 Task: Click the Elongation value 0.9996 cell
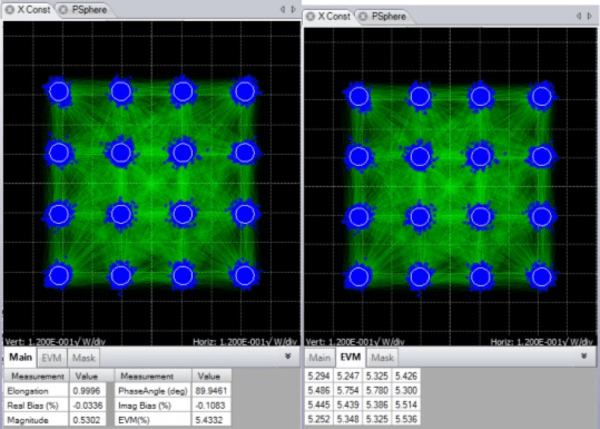86,391
